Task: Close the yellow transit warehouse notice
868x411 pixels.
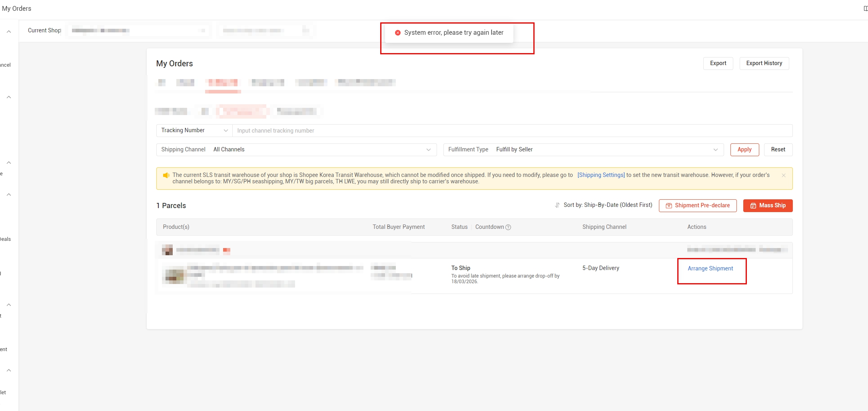Action: coord(784,175)
